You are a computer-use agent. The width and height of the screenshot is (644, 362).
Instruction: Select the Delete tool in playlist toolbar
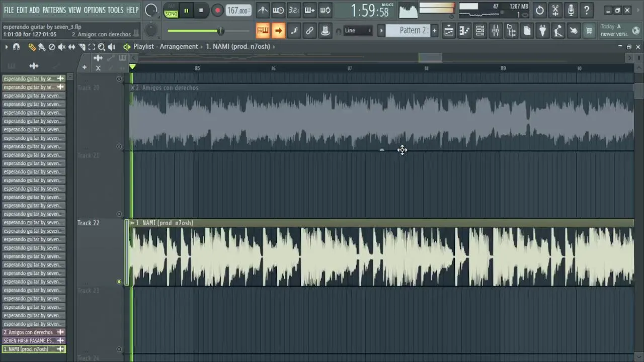click(52, 47)
